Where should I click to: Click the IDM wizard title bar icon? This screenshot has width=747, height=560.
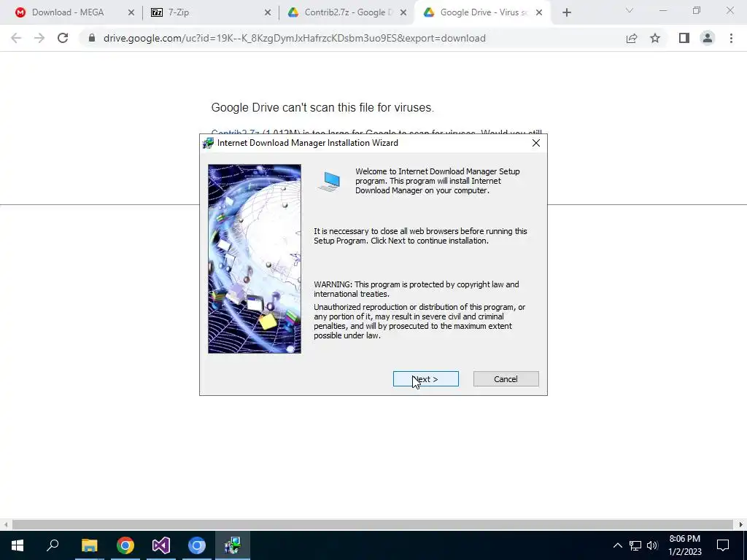coord(208,143)
